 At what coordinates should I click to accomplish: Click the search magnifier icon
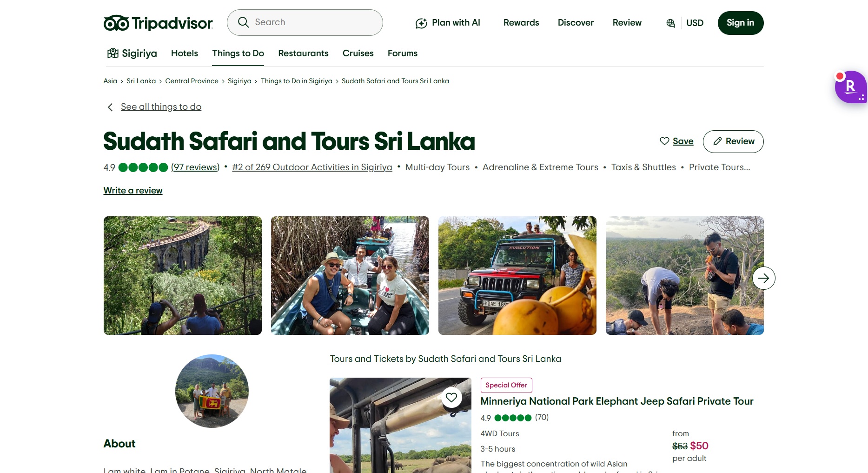(x=243, y=22)
